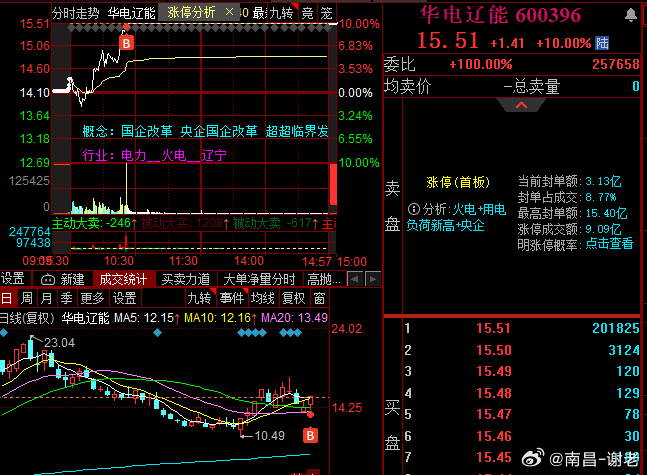Click buy level 4 price 15.48

click(494, 393)
